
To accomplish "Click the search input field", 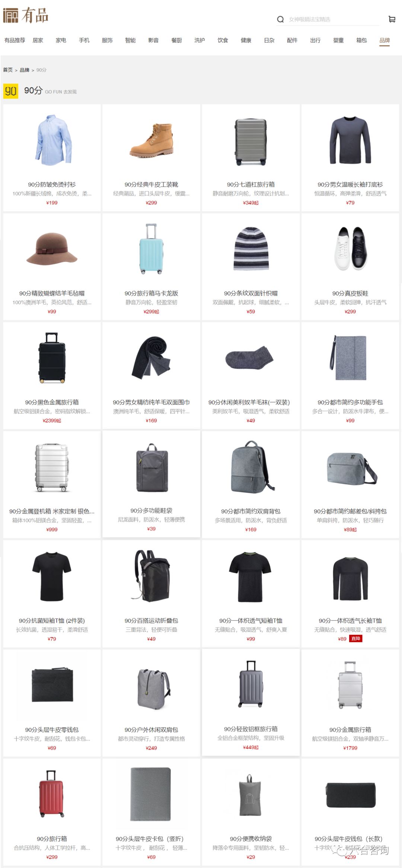I will [x=333, y=19].
